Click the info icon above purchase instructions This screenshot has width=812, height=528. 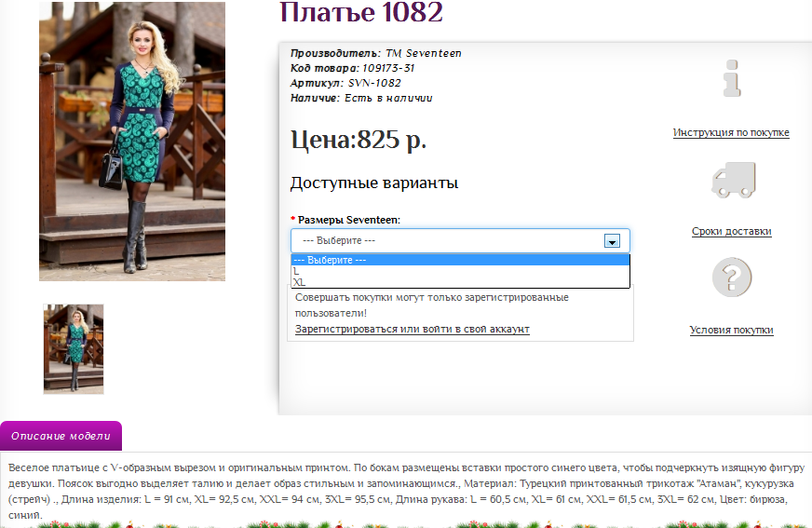tap(732, 78)
